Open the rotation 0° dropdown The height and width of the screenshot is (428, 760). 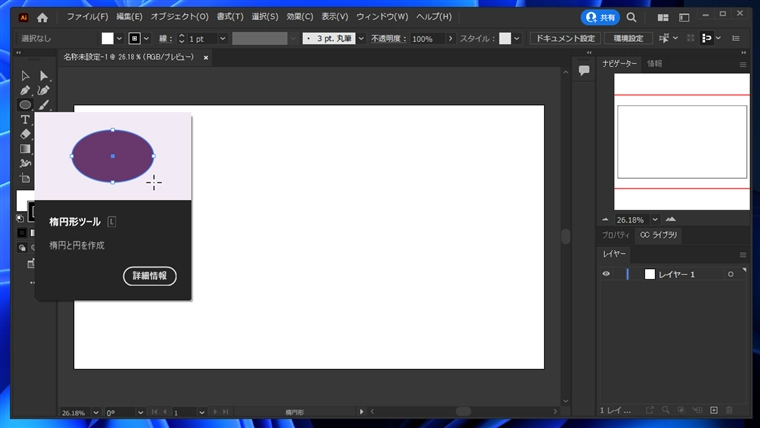(x=140, y=412)
